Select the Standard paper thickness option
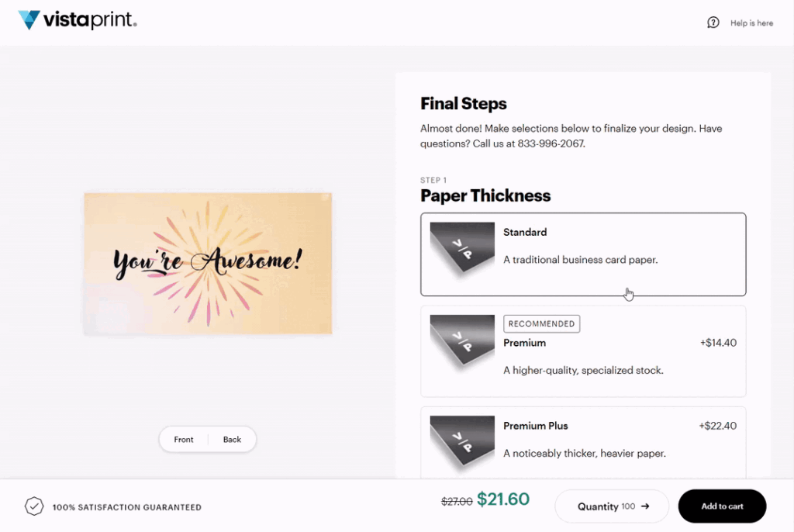 click(x=583, y=254)
